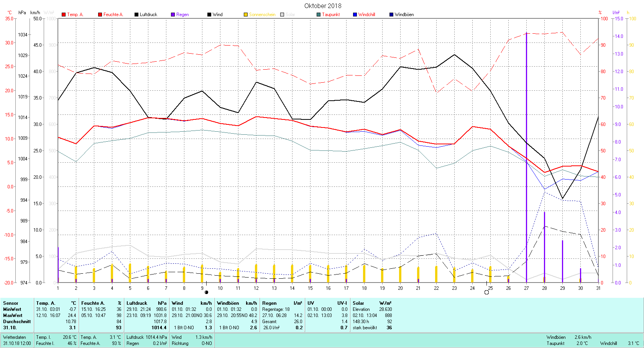Click the red Feuchte A. legend swatch
Image resolution: width=644 pixels, height=348 pixels.
point(100,15)
